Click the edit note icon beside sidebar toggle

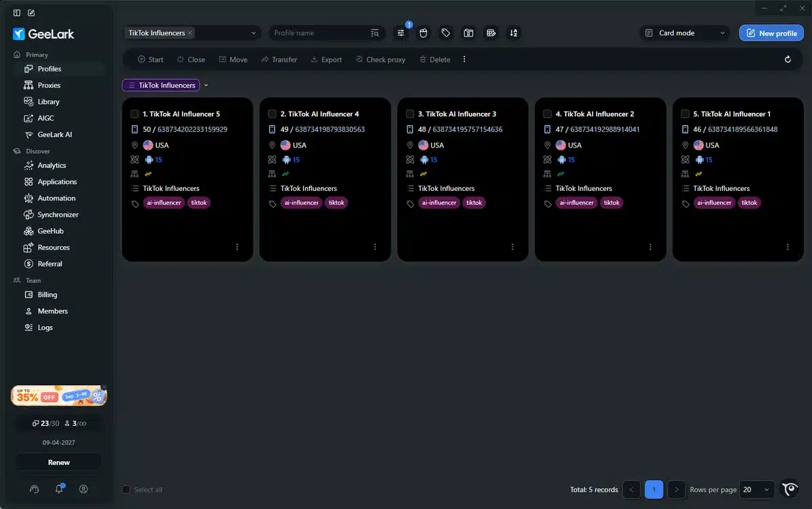tap(32, 13)
